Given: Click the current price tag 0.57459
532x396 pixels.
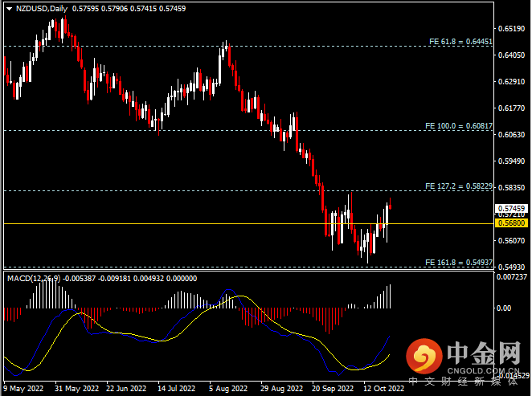Looking at the screenshot, I should [x=512, y=208].
